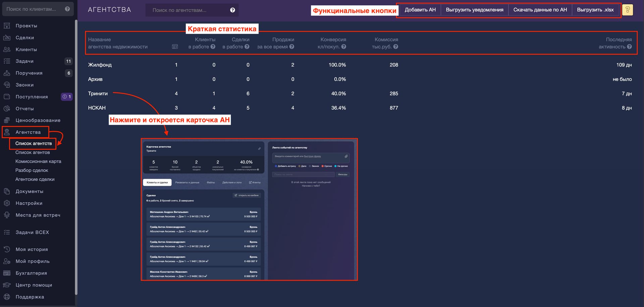Click help icon near Последняя активность
The width and height of the screenshot is (644, 307).
629,47
